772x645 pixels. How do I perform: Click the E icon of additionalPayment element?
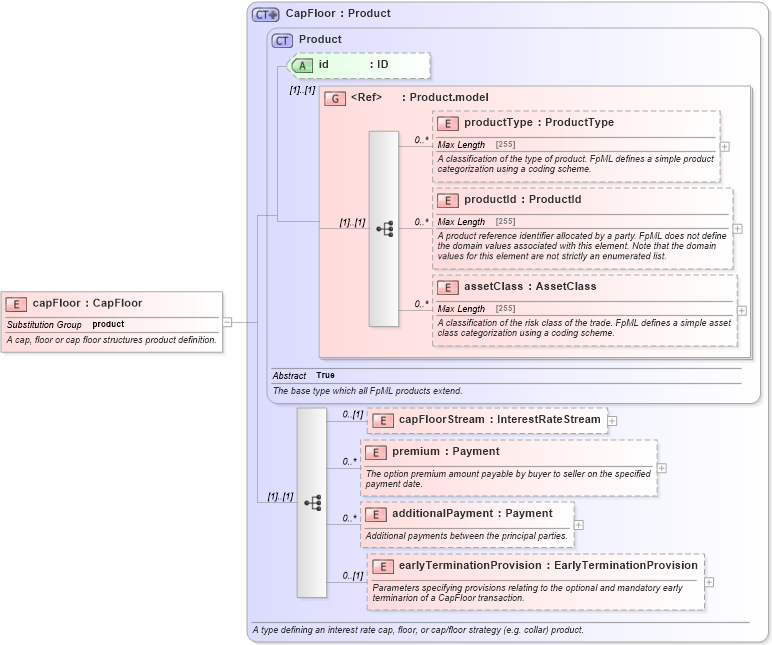point(376,515)
